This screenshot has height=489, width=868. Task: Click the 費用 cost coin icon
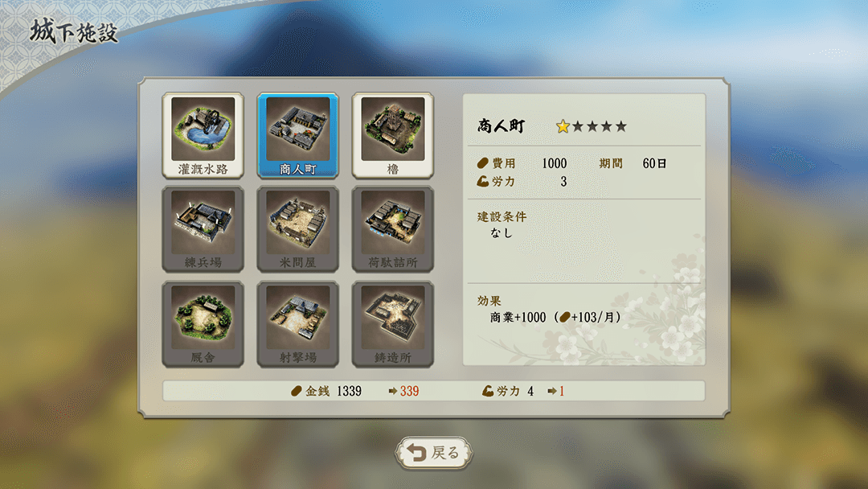coord(483,163)
